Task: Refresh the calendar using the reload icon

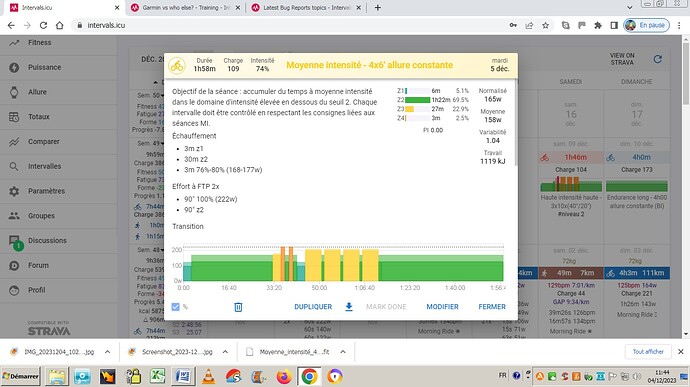Action: (657, 59)
